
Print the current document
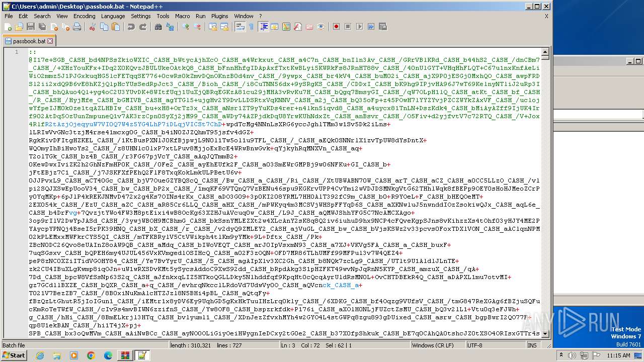point(77,27)
